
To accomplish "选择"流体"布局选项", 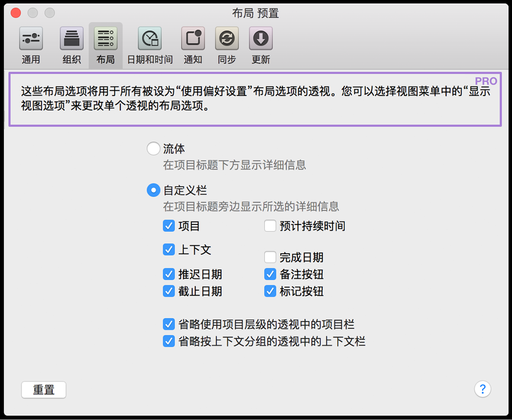I will pos(153,148).
